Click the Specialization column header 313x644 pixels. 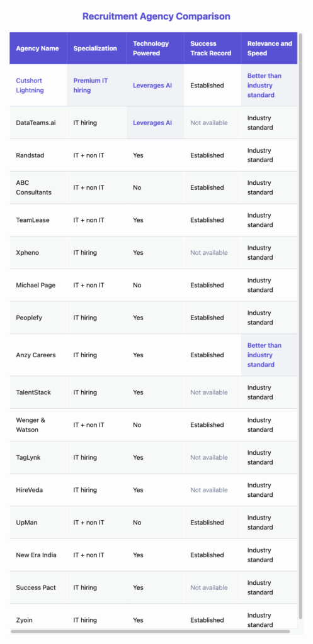pyautogui.click(x=96, y=48)
